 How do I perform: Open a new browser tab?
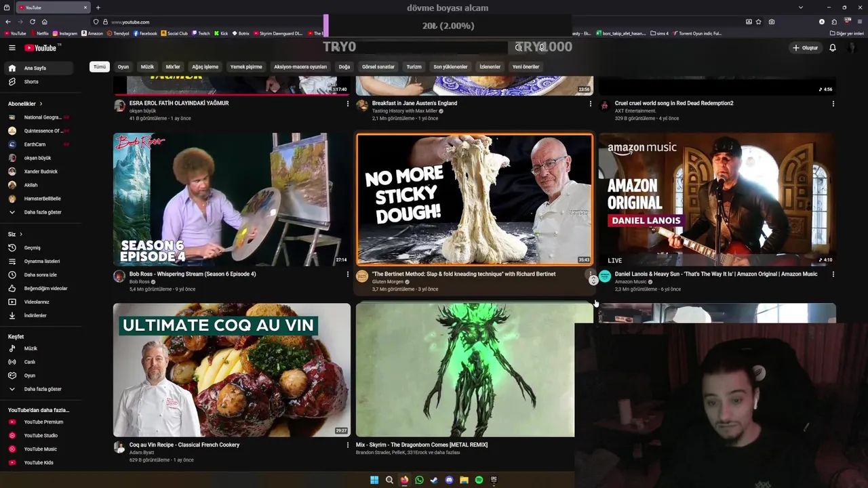click(x=98, y=7)
